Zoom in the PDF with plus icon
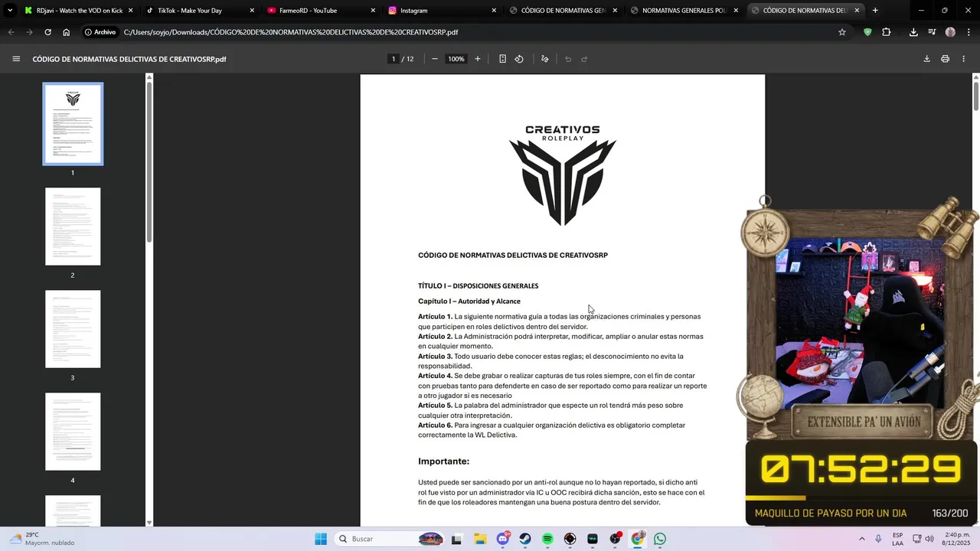Screen dimensions: 980x551 click(478, 59)
